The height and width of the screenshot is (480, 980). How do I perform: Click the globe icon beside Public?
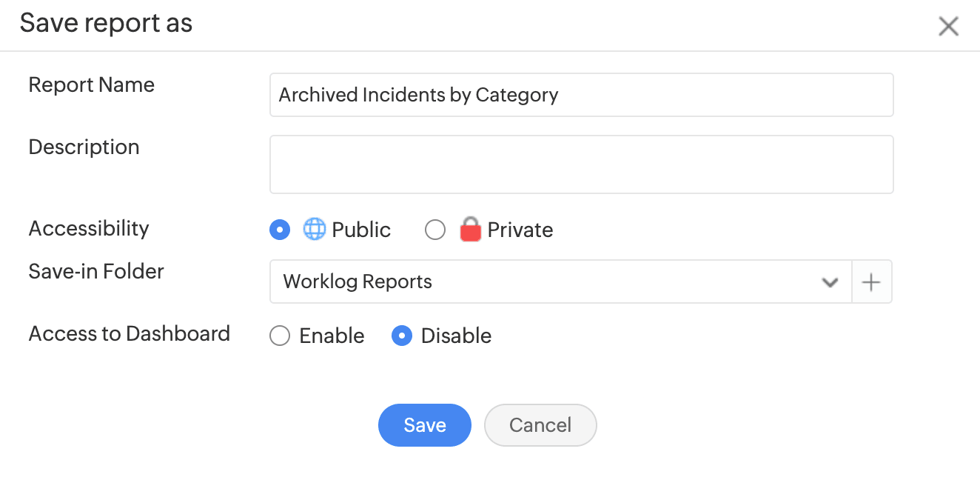click(x=315, y=230)
